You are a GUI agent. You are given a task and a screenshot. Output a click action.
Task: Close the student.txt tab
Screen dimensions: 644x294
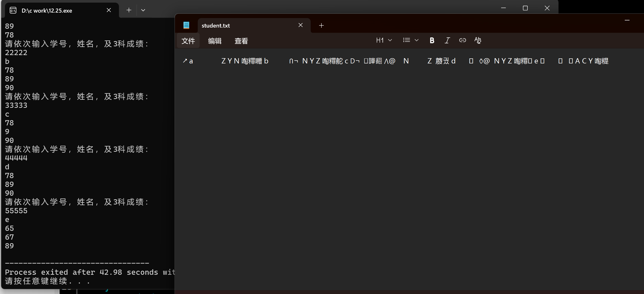300,25
